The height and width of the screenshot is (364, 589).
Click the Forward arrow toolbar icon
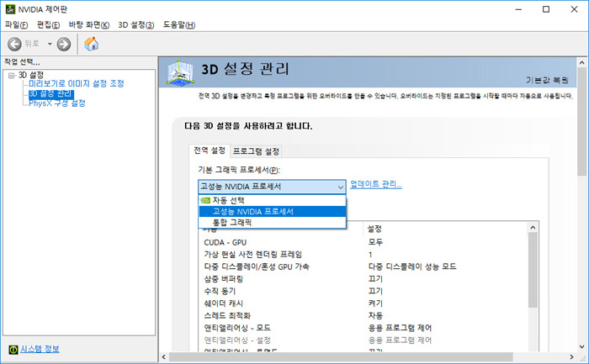[x=63, y=45]
